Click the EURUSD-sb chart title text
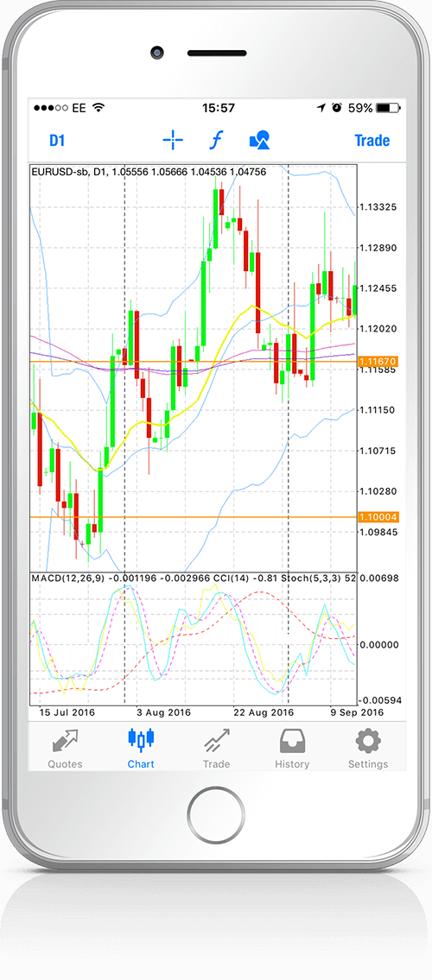 pos(60,172)
